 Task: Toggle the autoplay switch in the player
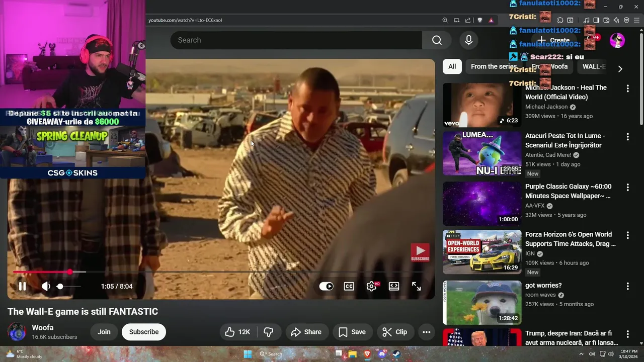[326, 286]
